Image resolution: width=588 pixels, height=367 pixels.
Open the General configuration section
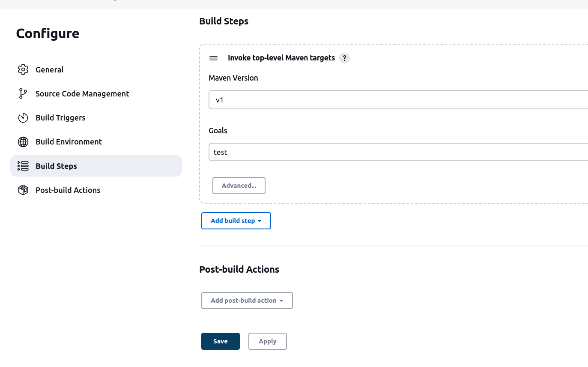(49, 69)
